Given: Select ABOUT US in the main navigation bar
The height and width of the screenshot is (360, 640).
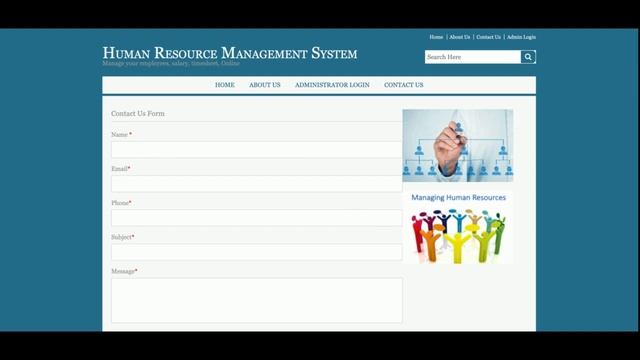Looking at the screenshot, I should tap(264, 85).
